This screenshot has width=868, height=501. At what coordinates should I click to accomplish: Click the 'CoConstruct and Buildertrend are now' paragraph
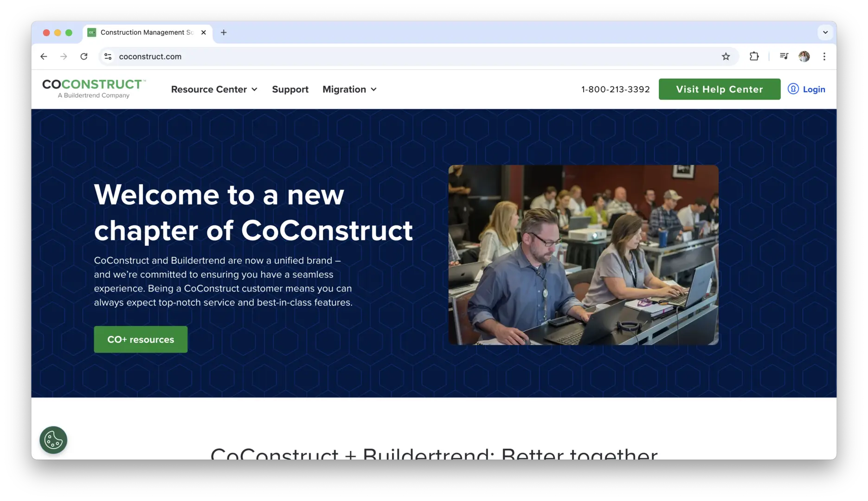click(x=223, y=282)
